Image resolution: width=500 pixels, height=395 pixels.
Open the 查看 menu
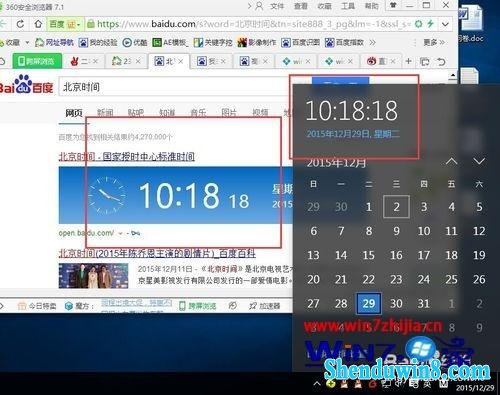pos(301,6)
